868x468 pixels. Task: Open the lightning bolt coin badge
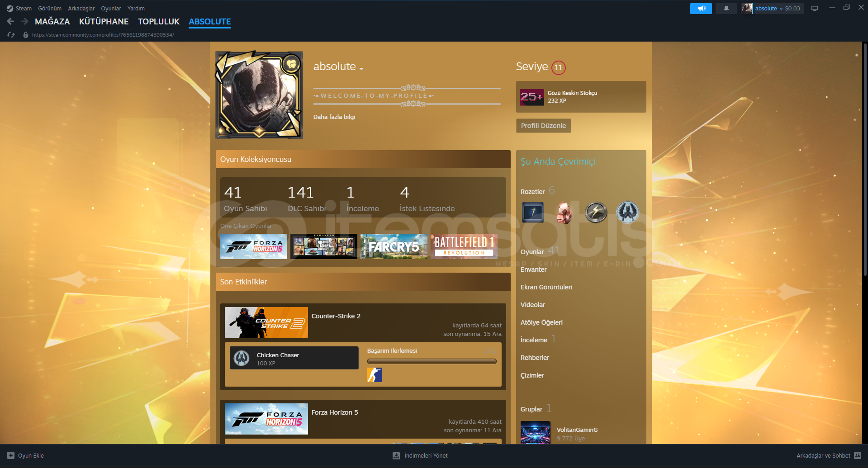pos(596,213)
